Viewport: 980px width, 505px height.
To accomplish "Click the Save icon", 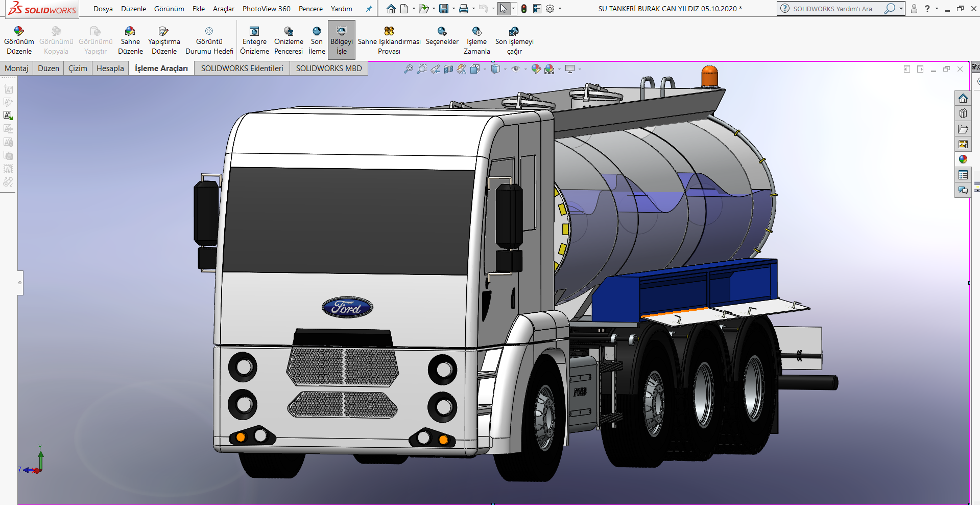I will [x=444, y=9].
